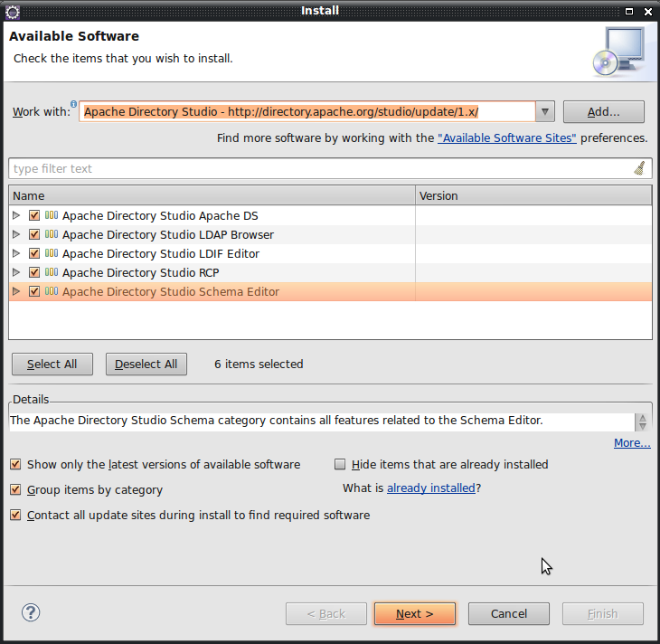
Task: Click the LDAP Browser category icon
Action: click(52, 235)
